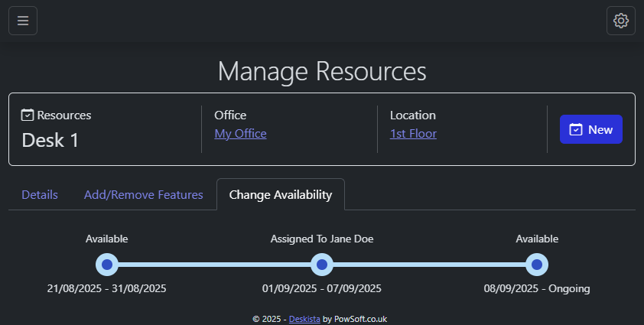Click the calendar icon inside New button

pyautogui.click(x=577, y=130)
